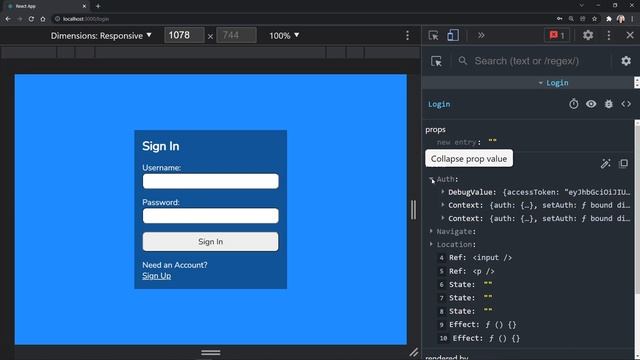Click the Sign In button
This screenshot has width=640, height=360.
click(211, 242)
